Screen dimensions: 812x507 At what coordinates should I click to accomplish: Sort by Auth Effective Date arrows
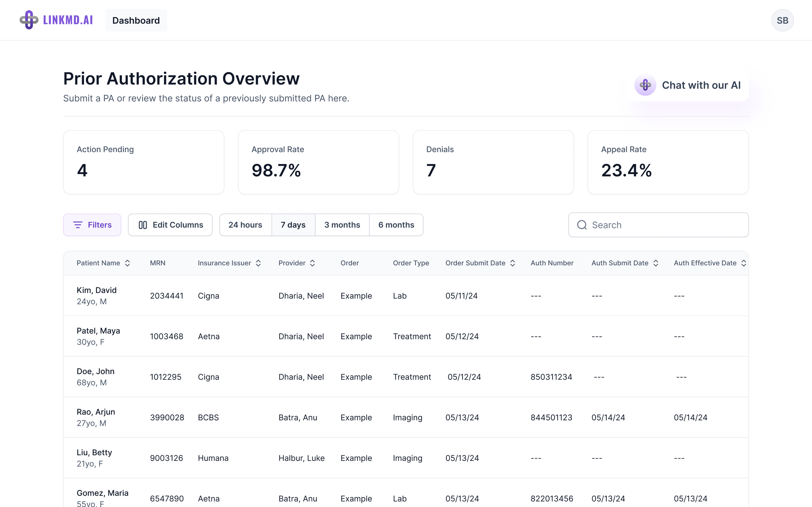[x=744, y=263]
